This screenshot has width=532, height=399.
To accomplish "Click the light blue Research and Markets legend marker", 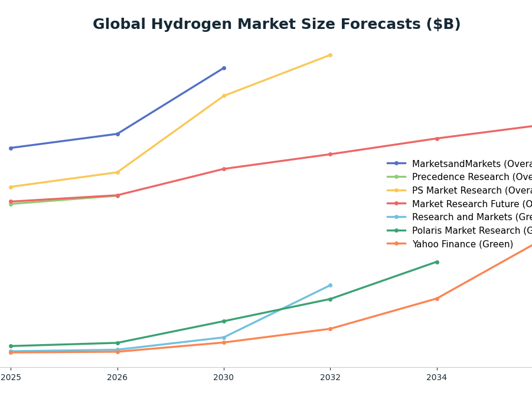I will [x=396, y=217].
